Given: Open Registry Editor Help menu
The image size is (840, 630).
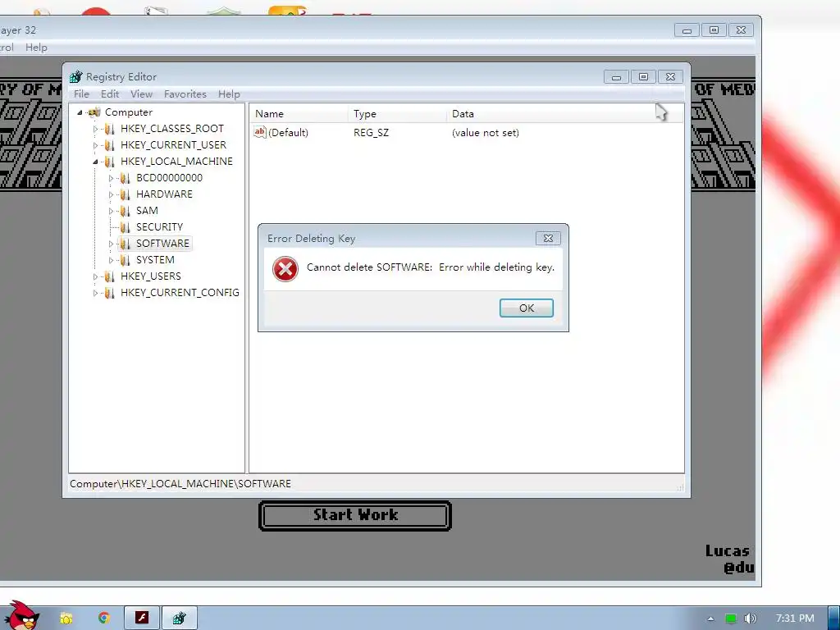Looking at the screenshot, I should [x=229, y=94].
